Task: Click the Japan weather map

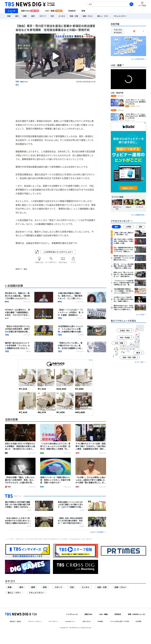Action: click(128, 46)
